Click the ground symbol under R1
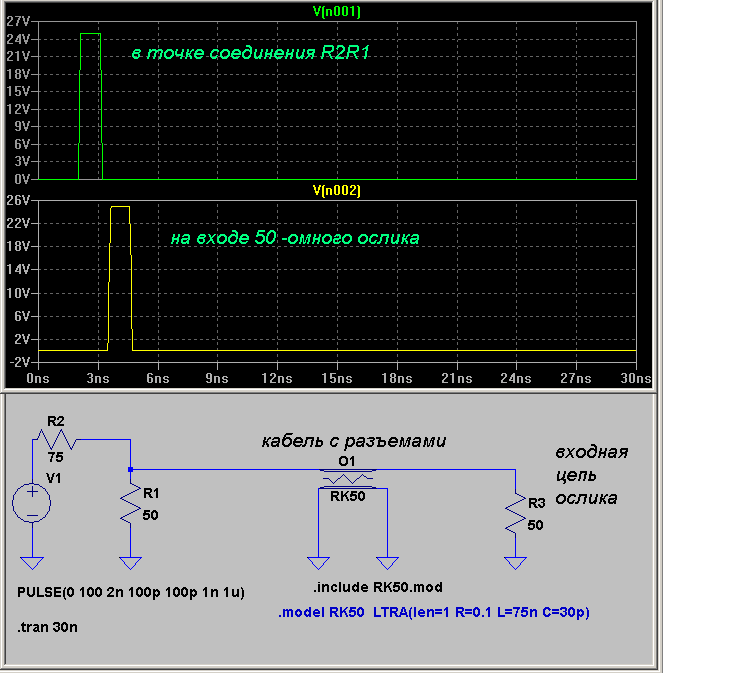This screenshot has width=740, height=673. point(131,563)
